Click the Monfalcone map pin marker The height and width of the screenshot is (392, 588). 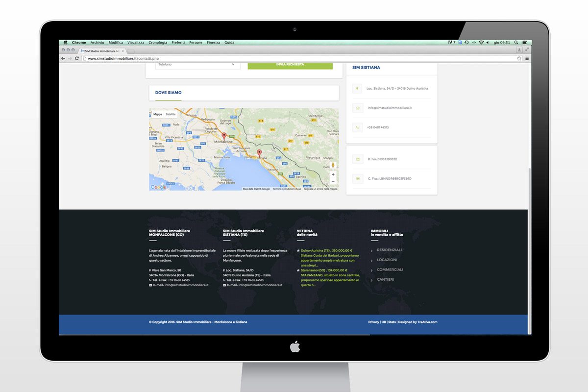tap(224, 135)
